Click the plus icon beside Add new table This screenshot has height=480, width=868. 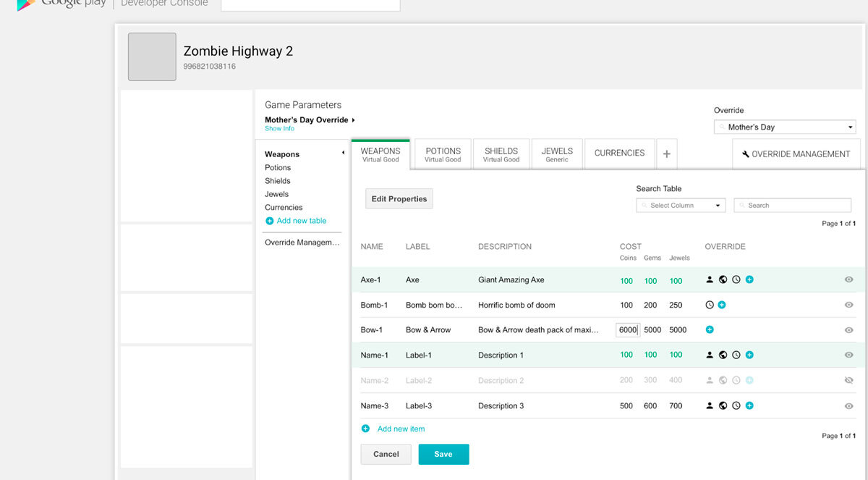[x=270, y=221]
